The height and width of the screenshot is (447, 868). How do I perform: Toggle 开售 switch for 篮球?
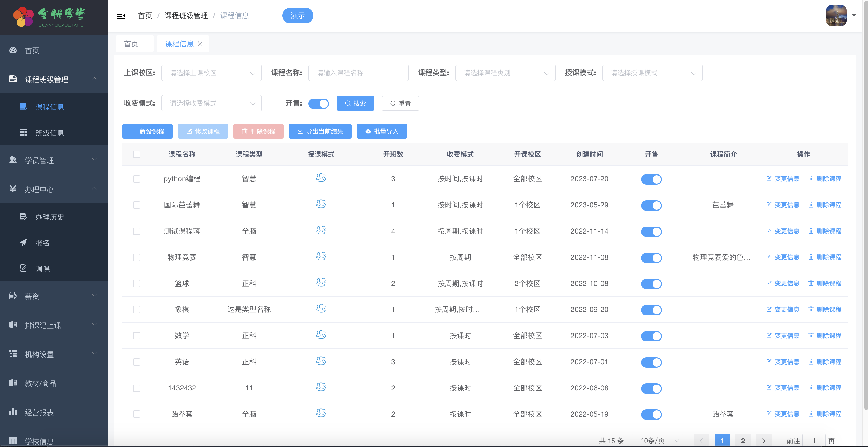pos(651,284)
